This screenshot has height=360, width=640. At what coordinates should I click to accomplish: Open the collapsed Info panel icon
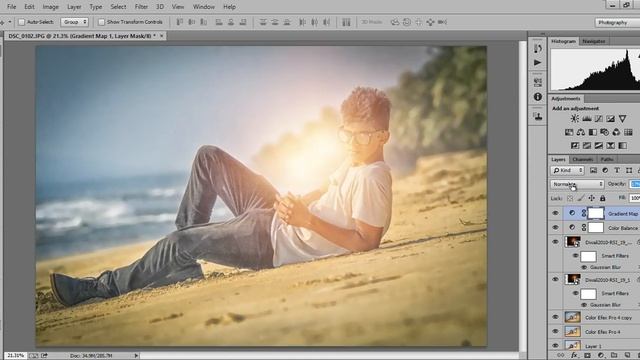(538, 97)
